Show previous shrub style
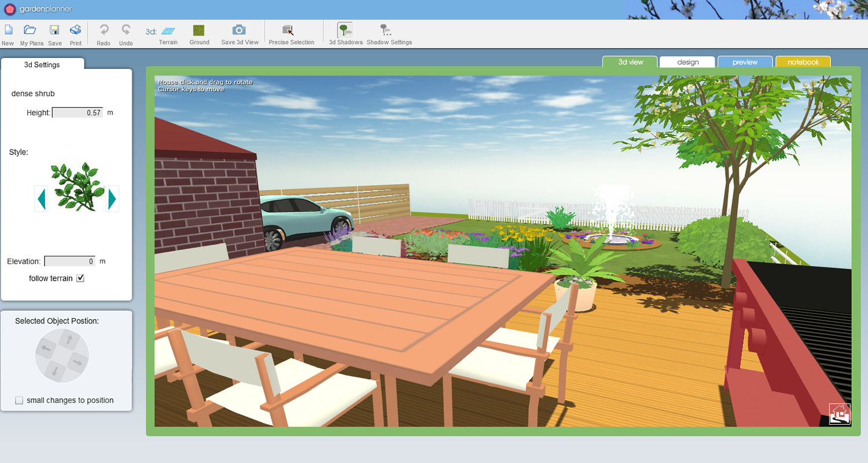Screen dimensions: 868x463 [41, 199]
